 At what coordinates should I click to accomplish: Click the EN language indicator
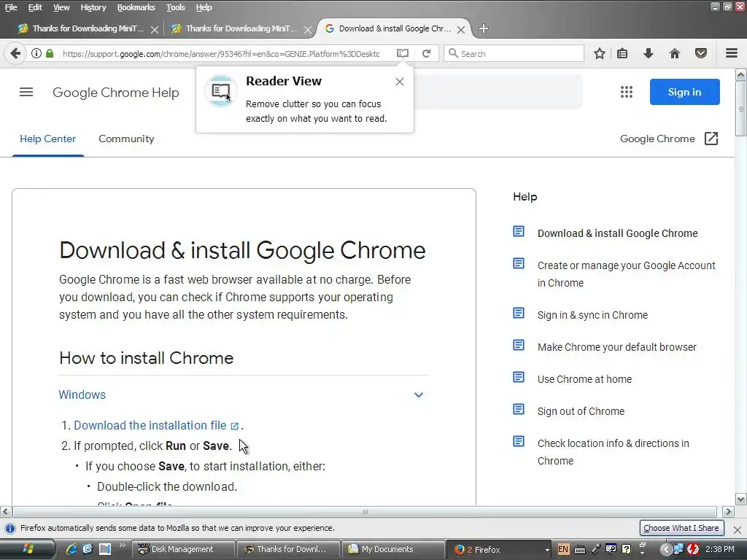click(563, 549)
